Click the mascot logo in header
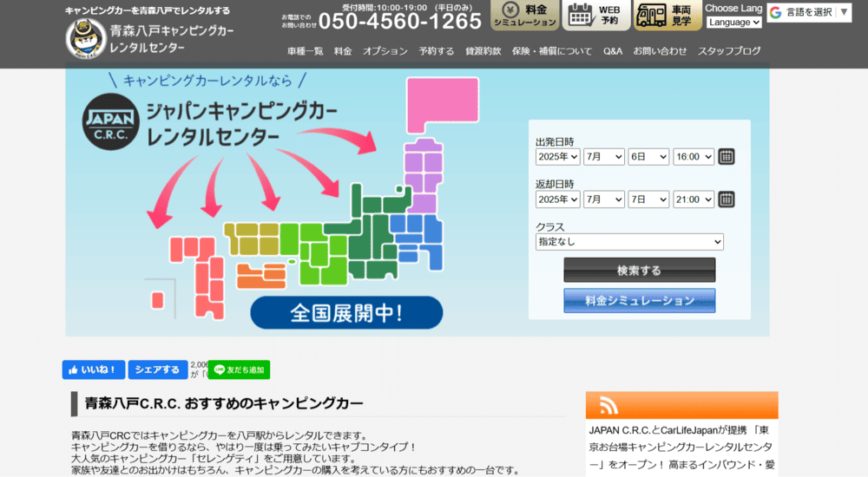 tap(85, 38)
